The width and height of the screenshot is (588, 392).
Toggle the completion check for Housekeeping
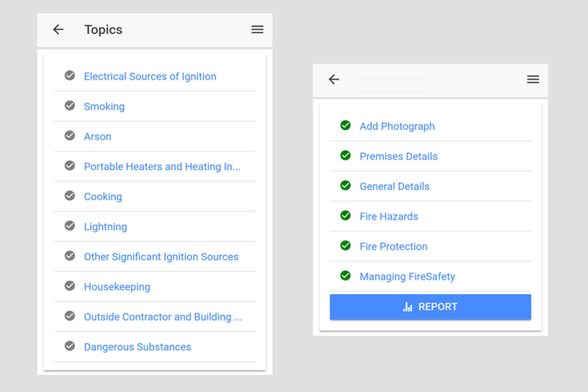click(69, 287)
